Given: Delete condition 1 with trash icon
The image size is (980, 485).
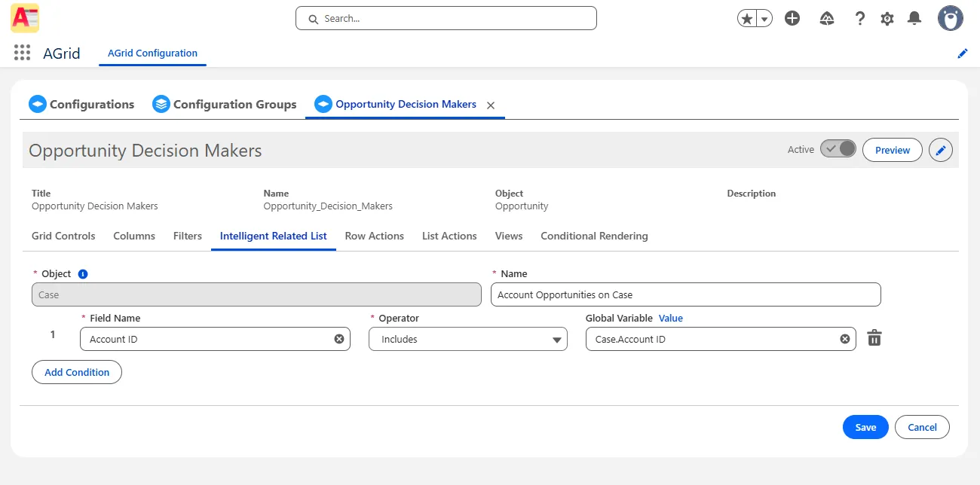Looking at the screenshot, I should click(x=874, y=339).
